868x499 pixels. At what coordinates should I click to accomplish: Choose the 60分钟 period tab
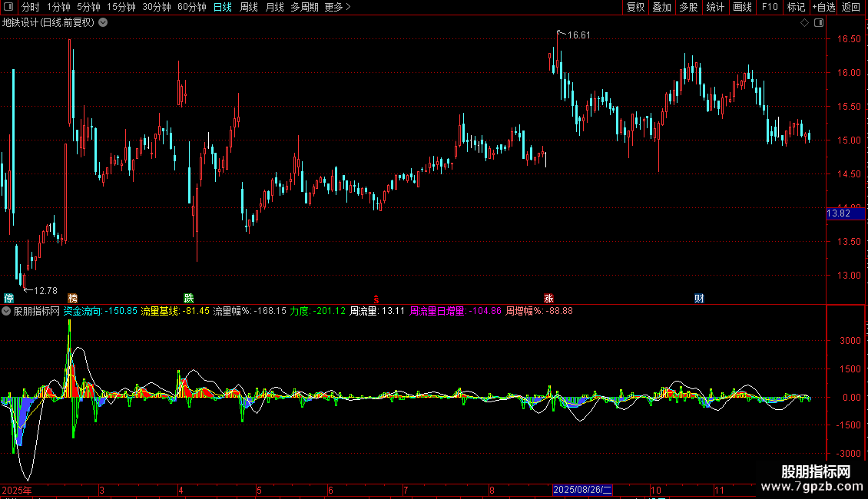192,7
